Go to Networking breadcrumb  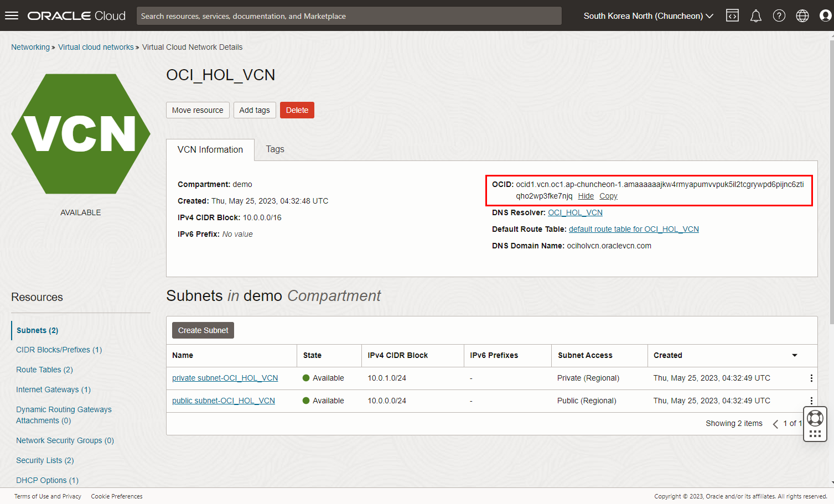[x=30, y=47]
